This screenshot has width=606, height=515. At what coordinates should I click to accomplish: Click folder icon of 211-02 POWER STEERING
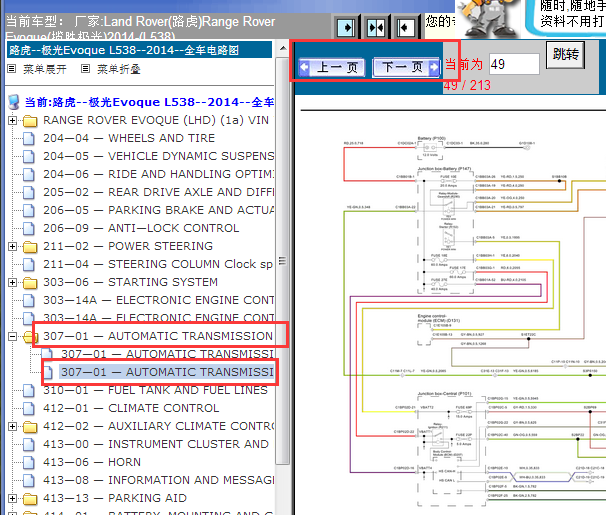[30, 246]
